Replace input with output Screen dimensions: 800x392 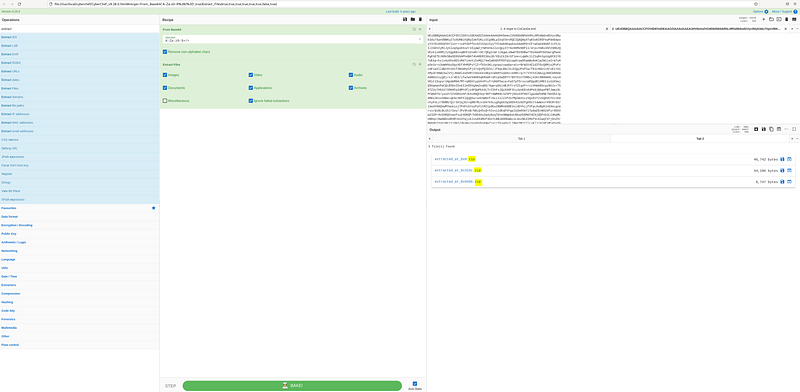(779, 129)
